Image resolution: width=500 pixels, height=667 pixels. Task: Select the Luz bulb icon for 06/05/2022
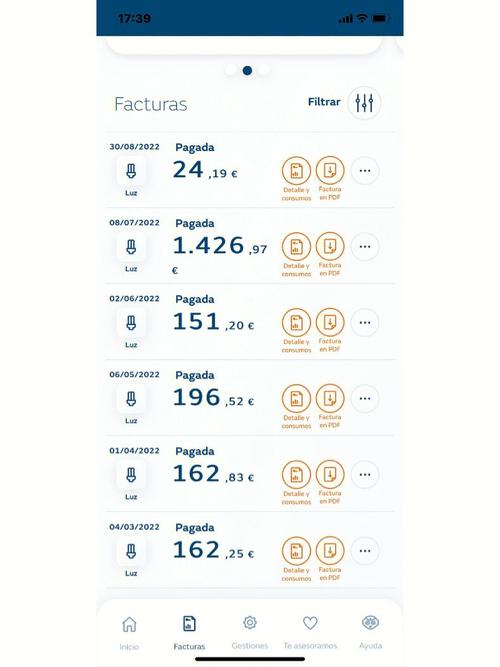(131, 399)
